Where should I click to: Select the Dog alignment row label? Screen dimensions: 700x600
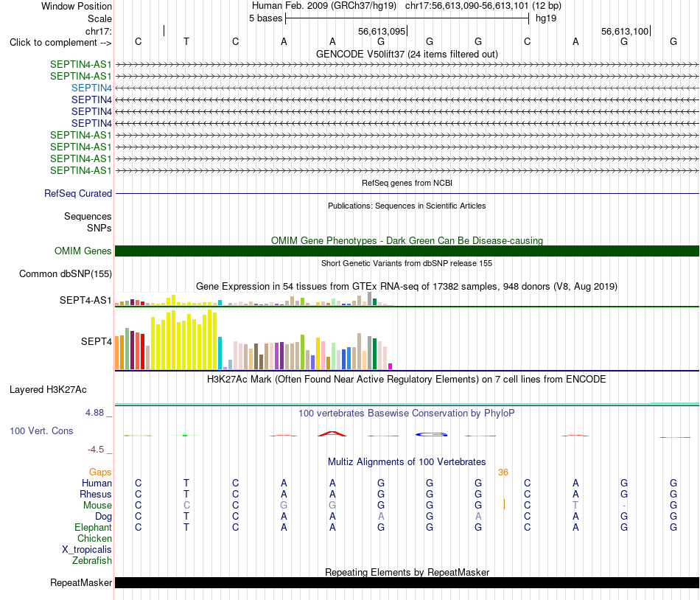104,517
